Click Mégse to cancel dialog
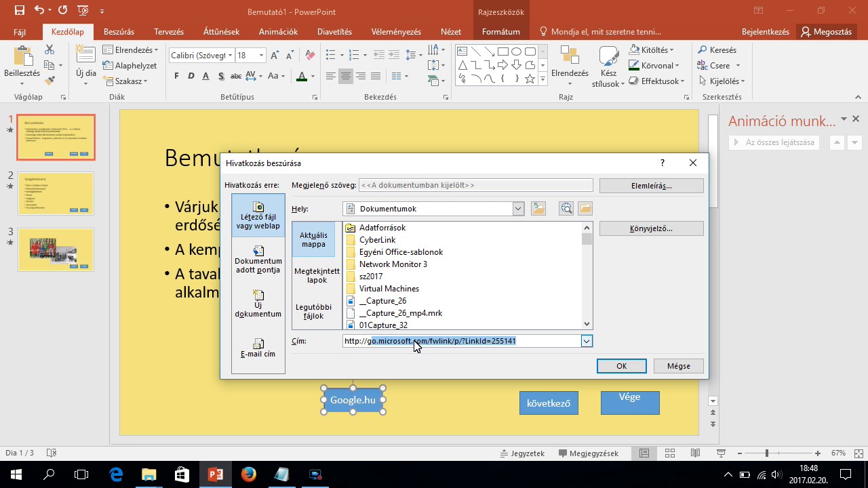This screenshot has height=488, width=868. [x=678, y=366]
